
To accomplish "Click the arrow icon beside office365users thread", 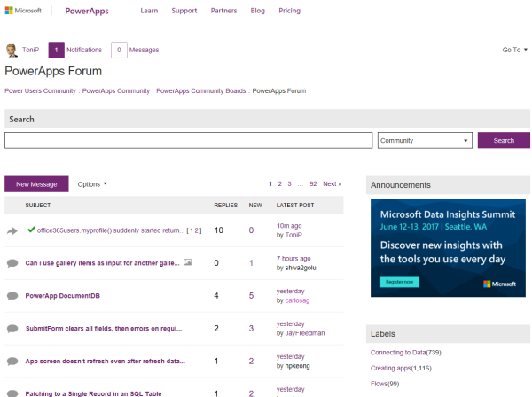I will tap(12, 230).
